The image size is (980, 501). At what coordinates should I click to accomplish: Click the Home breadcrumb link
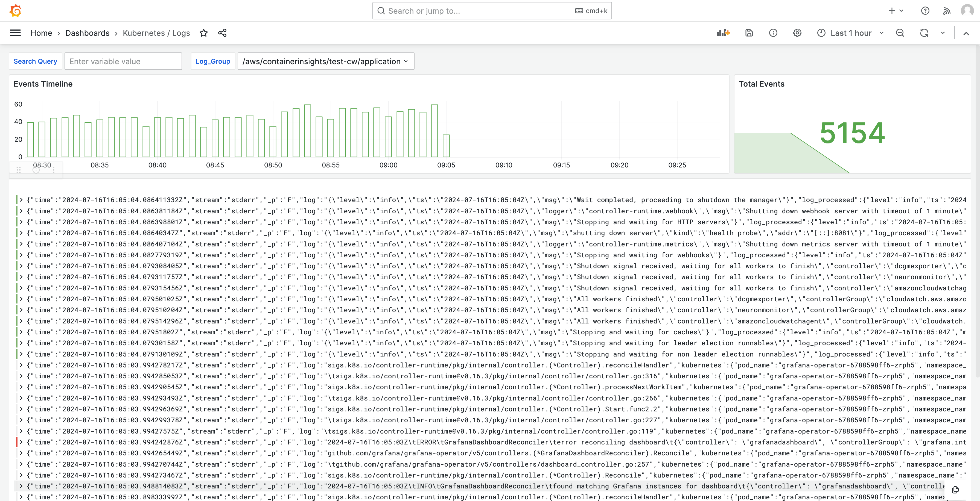coord(41,33)
